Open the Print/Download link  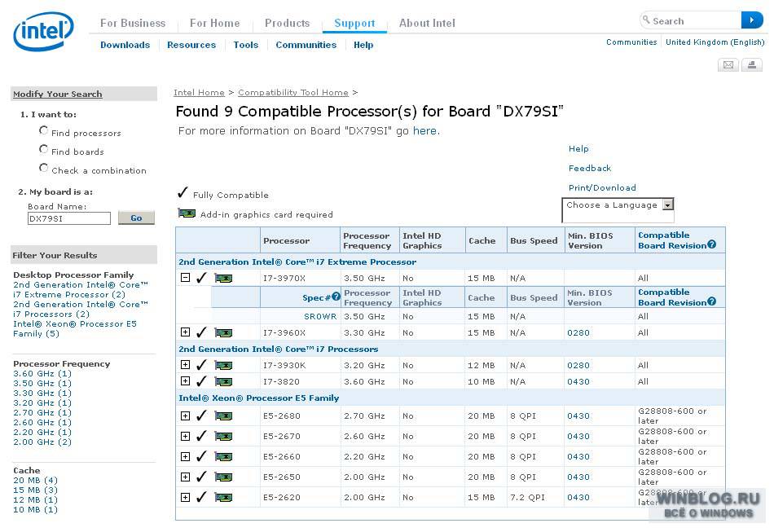pos(602,187)
